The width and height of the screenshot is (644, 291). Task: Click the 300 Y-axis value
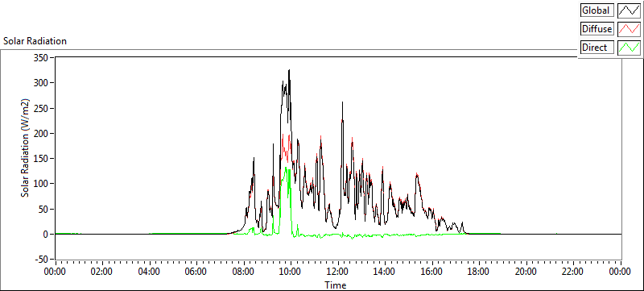pos(42,82)
